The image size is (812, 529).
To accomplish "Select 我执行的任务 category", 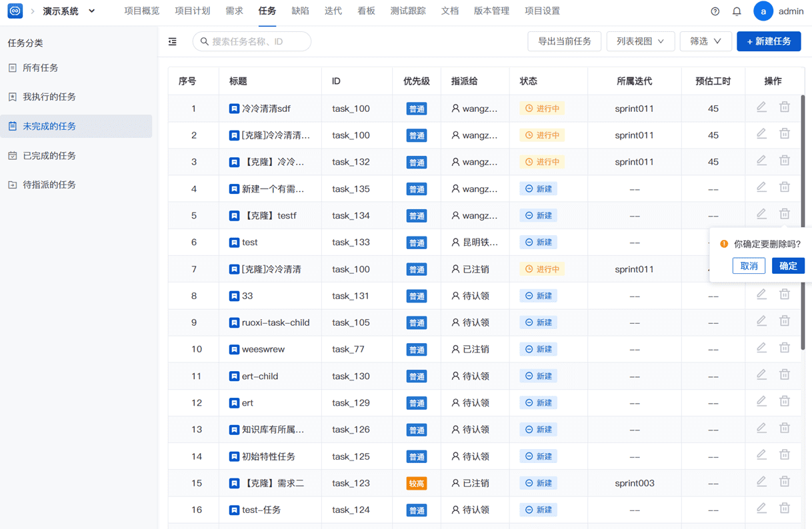I will click(x=76, y=97).
